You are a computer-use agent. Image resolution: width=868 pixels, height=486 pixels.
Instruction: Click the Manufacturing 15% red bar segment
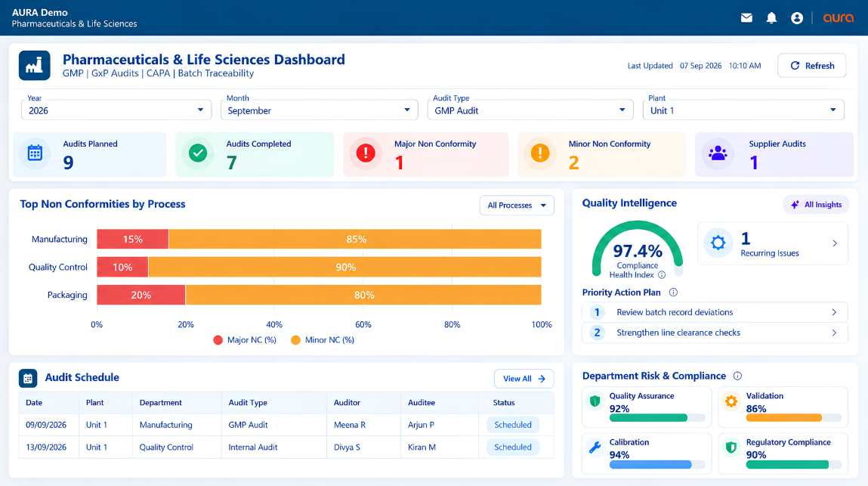(x=133, y=239)
